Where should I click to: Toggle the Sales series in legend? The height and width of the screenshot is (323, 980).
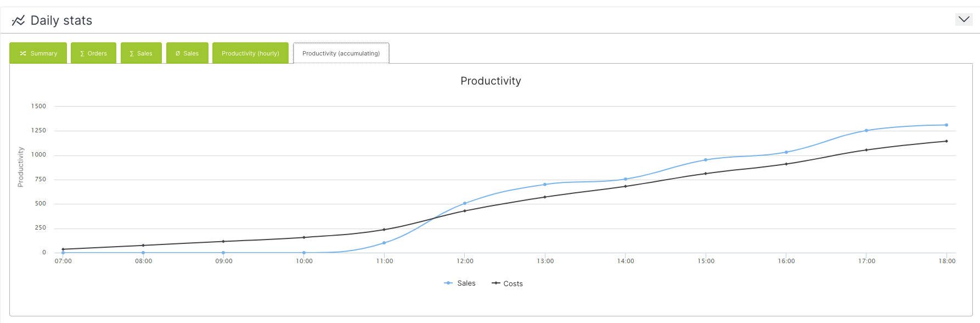pos(460,283)
